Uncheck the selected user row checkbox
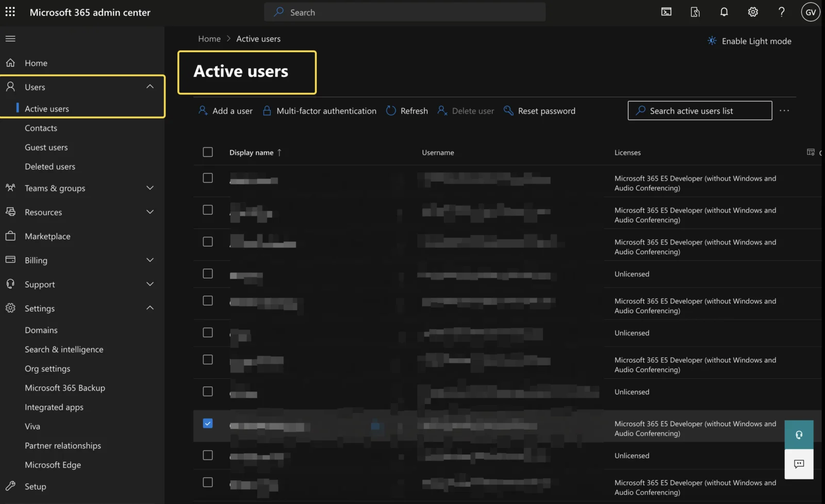 click(208, 423)
